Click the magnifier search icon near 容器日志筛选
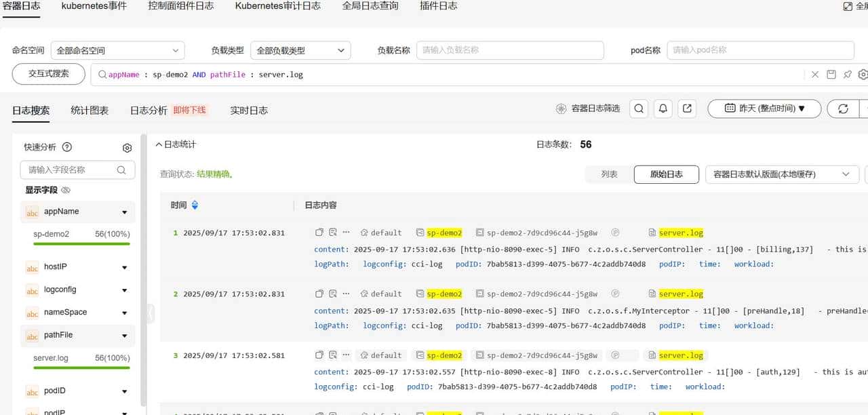 pos(638,108)
